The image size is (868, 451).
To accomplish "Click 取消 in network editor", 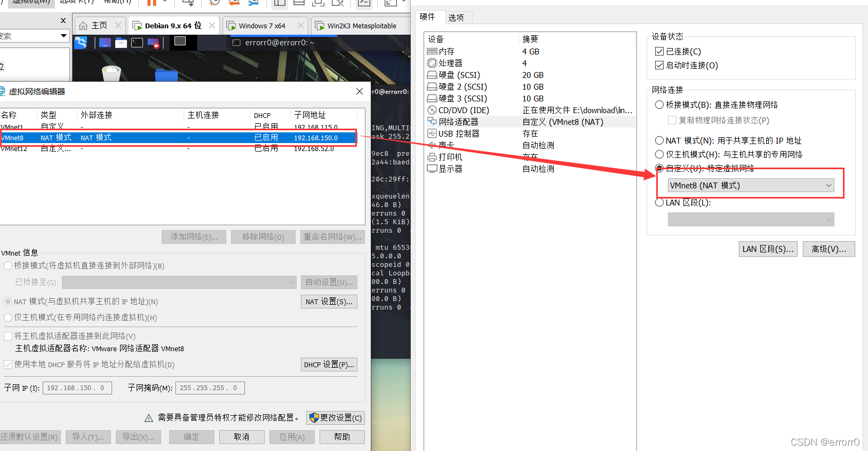I will pos(242,437).
